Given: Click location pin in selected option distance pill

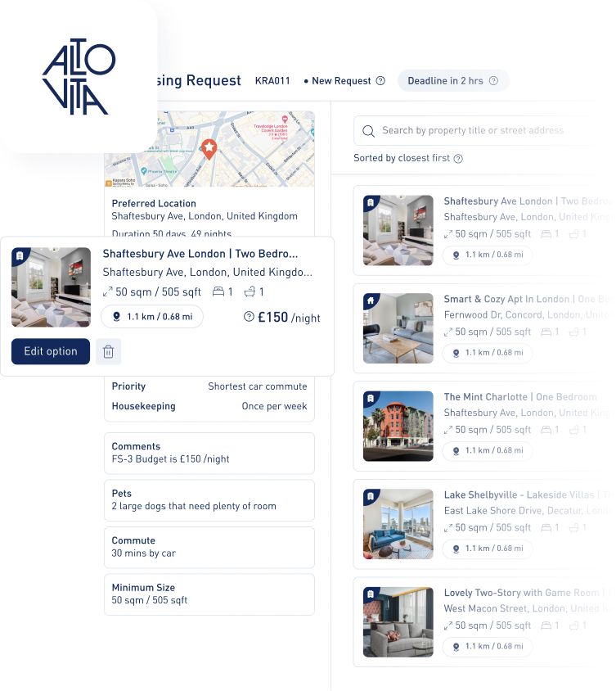Looking at the screenshot, I should click(x=117, y=316).
